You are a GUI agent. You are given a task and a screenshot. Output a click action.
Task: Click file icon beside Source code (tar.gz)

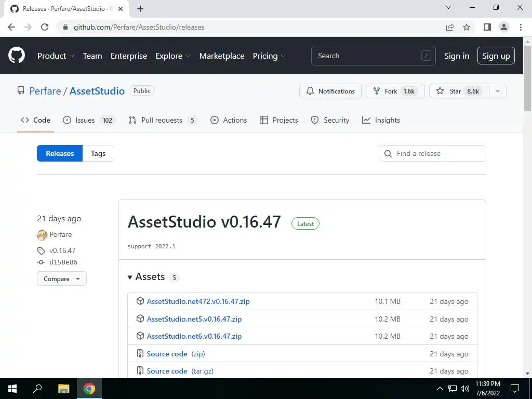[x=140, y=371]
